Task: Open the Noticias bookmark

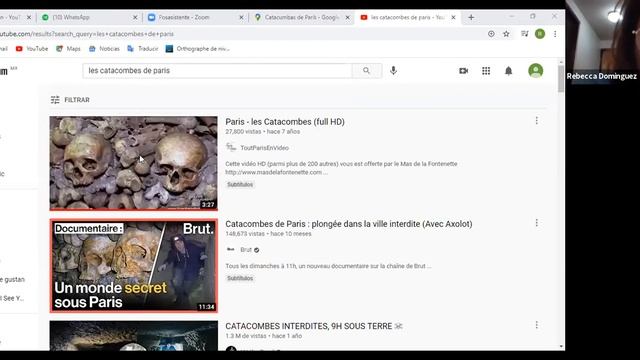Action: tap(104, 49)
